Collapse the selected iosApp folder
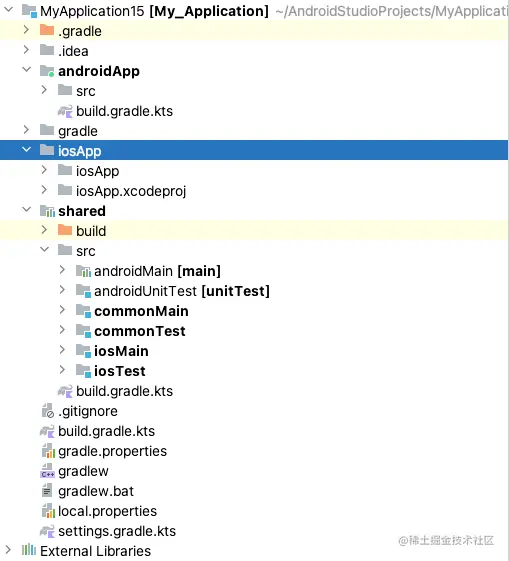The height and width of the screenshot is (561, 509). pyautogui.click(x=26, y=150)
